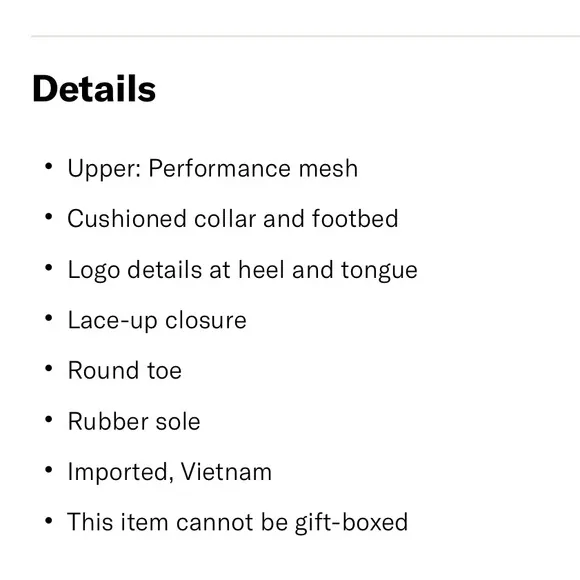Click the Rubber sole text
Image resolution: width=580 pixels, height=580 pixels.
pyautogui.click(x=134, y=421)
